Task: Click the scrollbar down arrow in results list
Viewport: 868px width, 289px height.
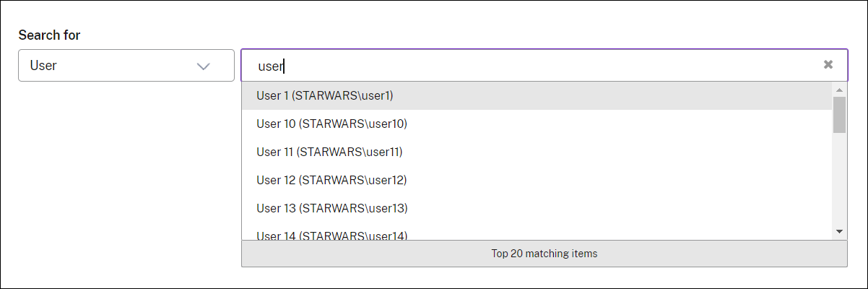Action: pyautogui.click(x=839, y=230)
